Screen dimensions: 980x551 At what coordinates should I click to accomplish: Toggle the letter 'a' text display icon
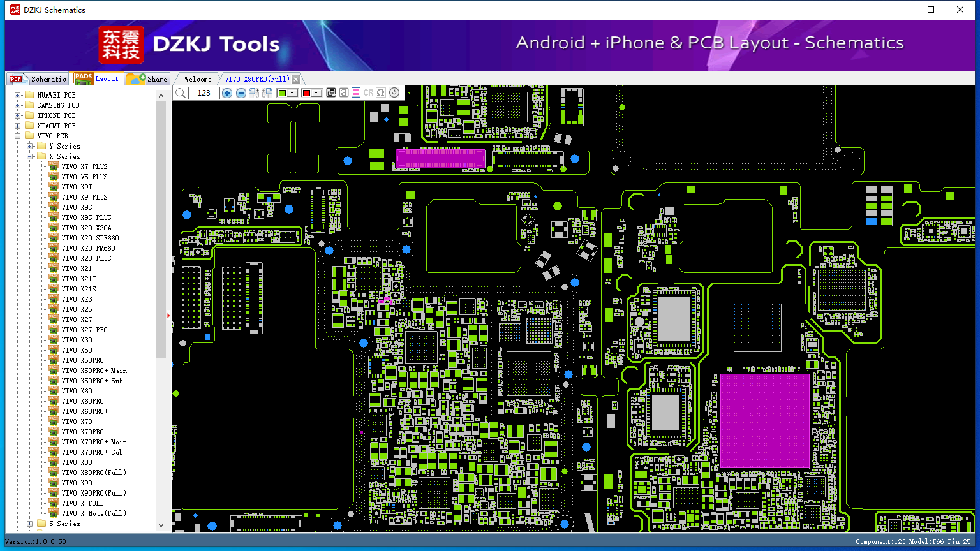pyautogui.click(x=344, y=93)
